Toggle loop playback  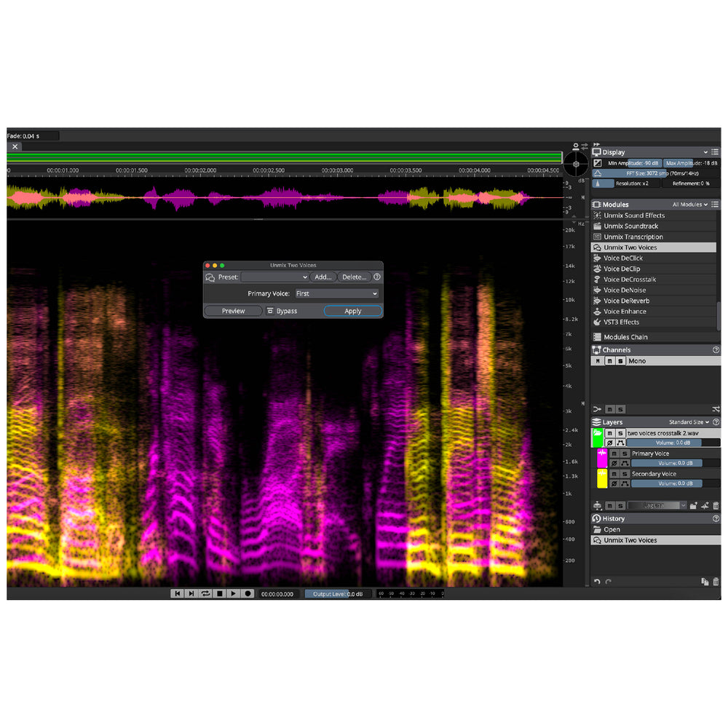point(206,593)
